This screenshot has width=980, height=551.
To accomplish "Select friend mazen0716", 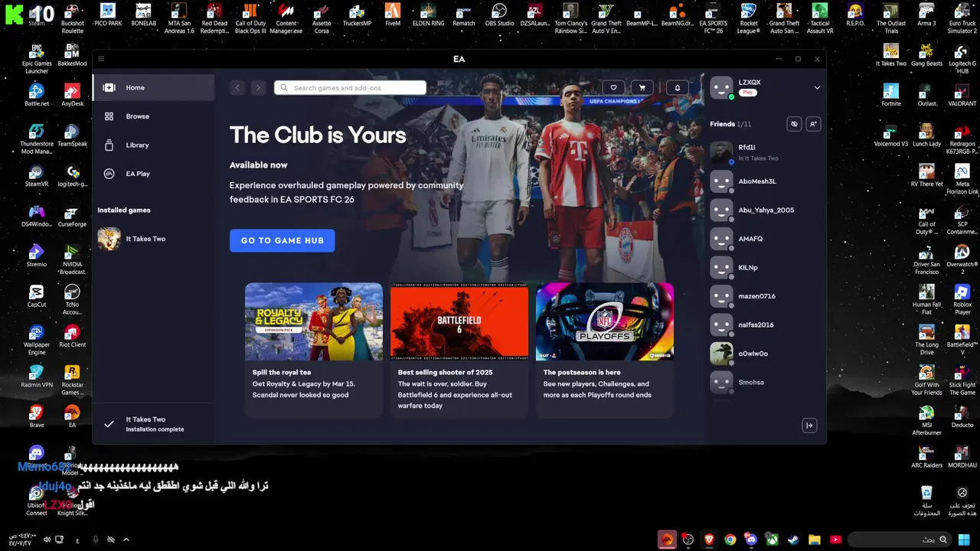I will point(766,296).
